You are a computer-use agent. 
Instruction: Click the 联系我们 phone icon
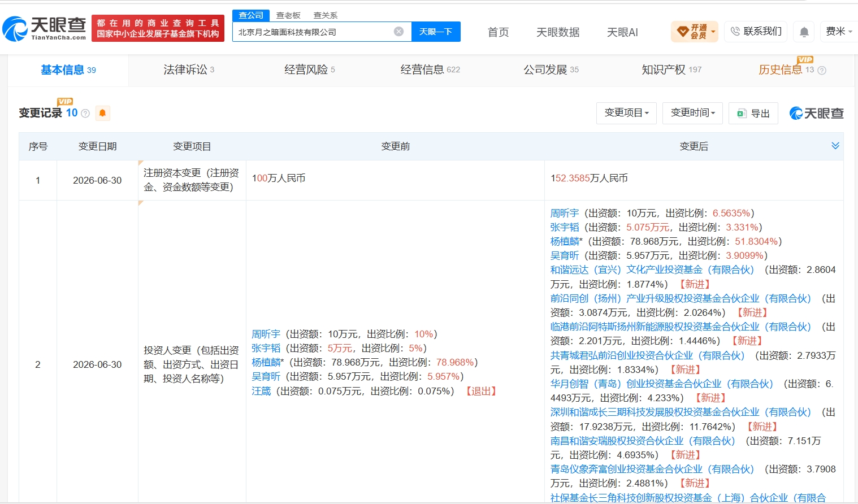(x=735, y=31)
